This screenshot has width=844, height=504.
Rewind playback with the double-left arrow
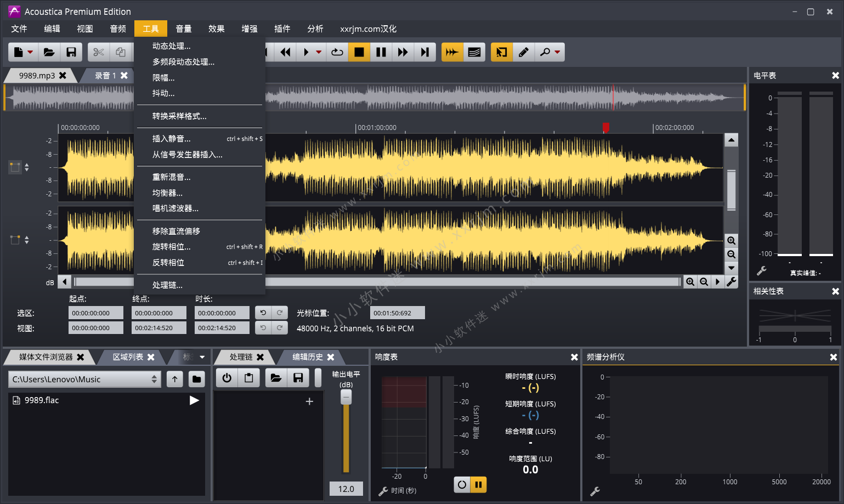[285, 52]
